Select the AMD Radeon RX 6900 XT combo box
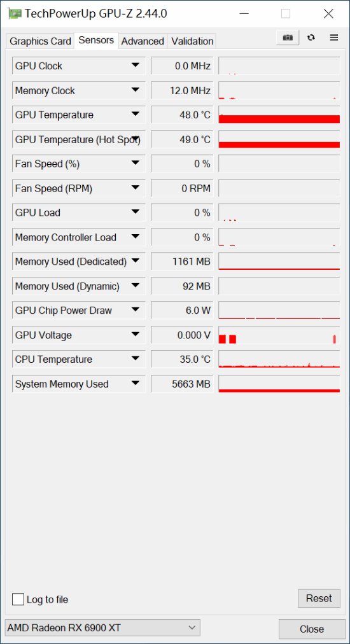The width and height of the screenshot is (350, 644). (102, 627)
